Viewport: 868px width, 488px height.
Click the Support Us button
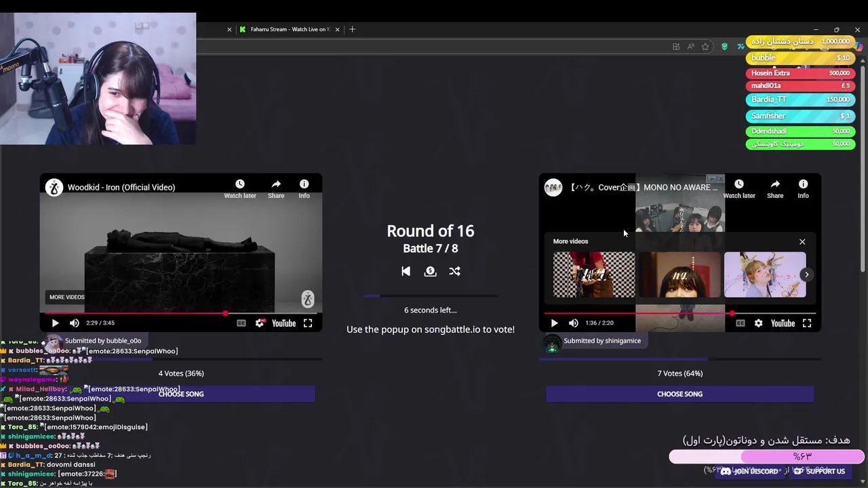pos(820,471)
